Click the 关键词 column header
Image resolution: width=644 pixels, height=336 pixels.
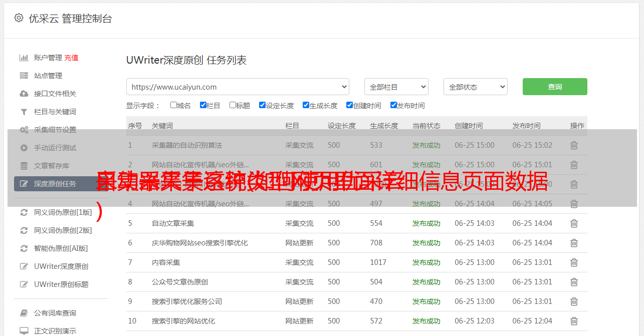[x=162, y=126]
